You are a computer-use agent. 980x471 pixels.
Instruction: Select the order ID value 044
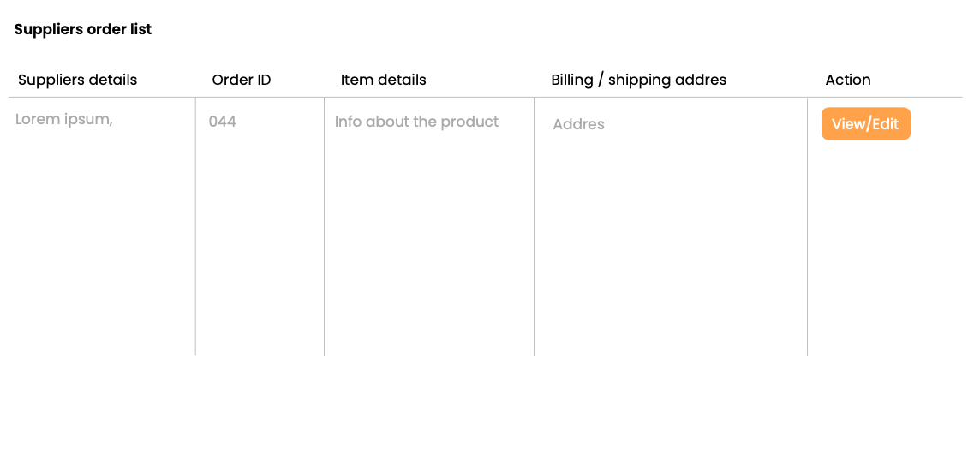(223, 122)
